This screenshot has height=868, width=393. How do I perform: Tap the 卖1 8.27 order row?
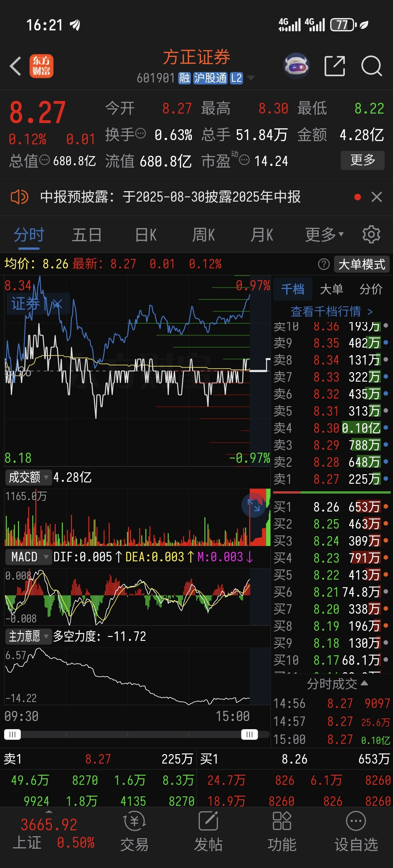point(331,479)
